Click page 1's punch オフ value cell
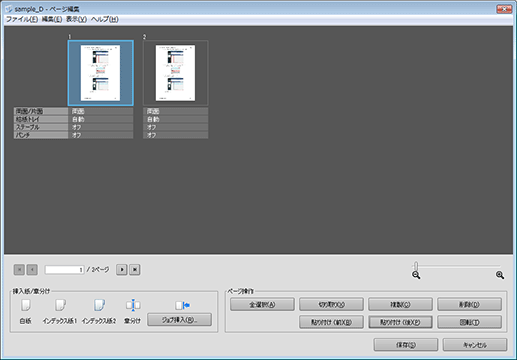Screen dimensions: 517x360 [101, 135]
